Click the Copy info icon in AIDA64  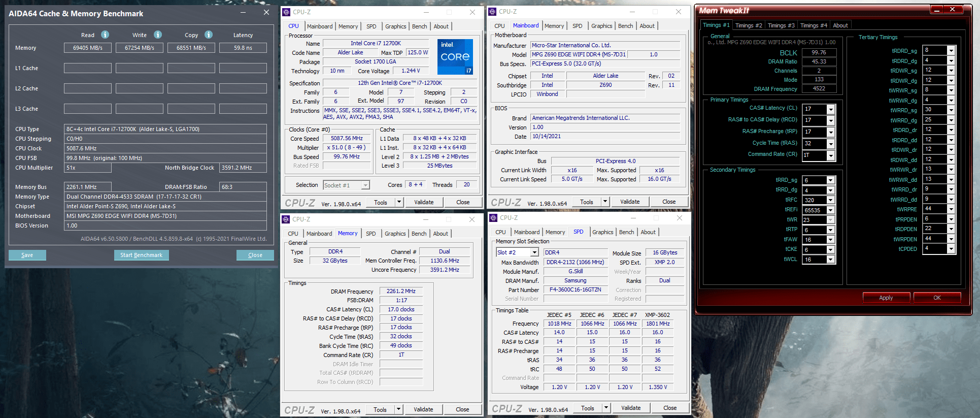coord(209,35)
